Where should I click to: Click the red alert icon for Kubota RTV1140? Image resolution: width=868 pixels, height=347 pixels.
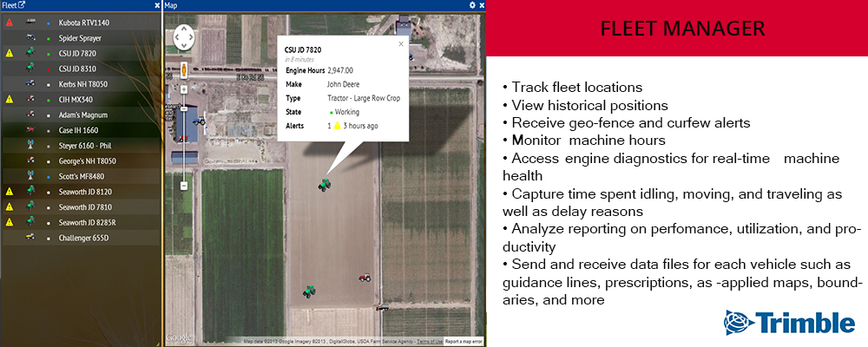click(x=10, y=22)
